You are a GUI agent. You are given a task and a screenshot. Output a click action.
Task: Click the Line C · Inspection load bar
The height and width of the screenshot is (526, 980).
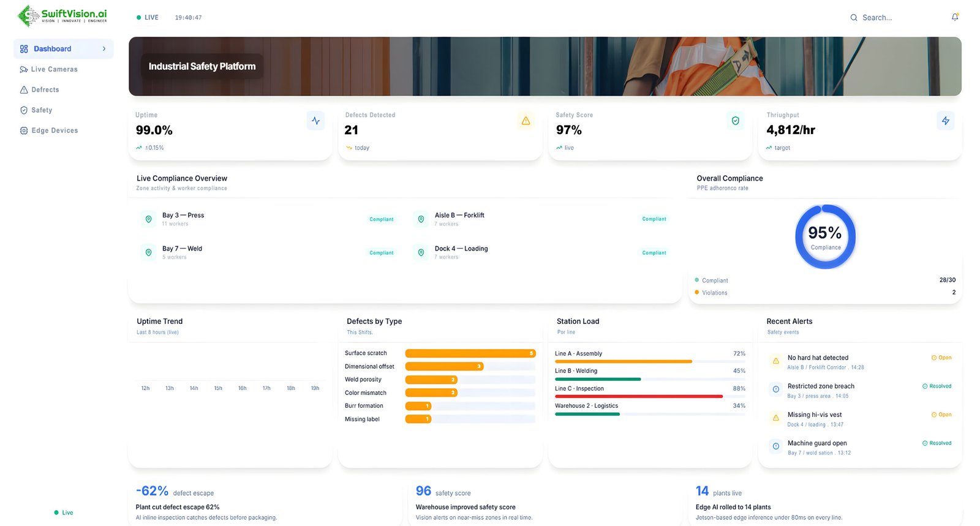pyautogui.click(x=650, y=396)
